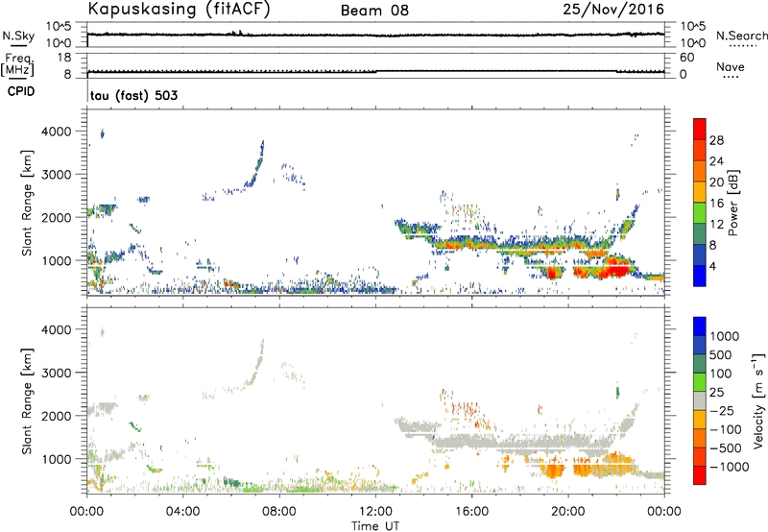Click the 'Time UT' axis title

(375, 525)
